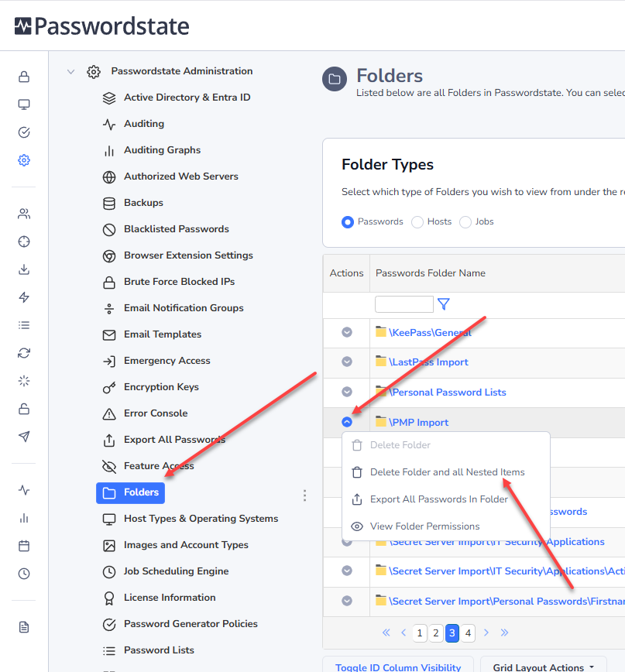Open Brute Force Blocked IPs

(x=179, y=282)
